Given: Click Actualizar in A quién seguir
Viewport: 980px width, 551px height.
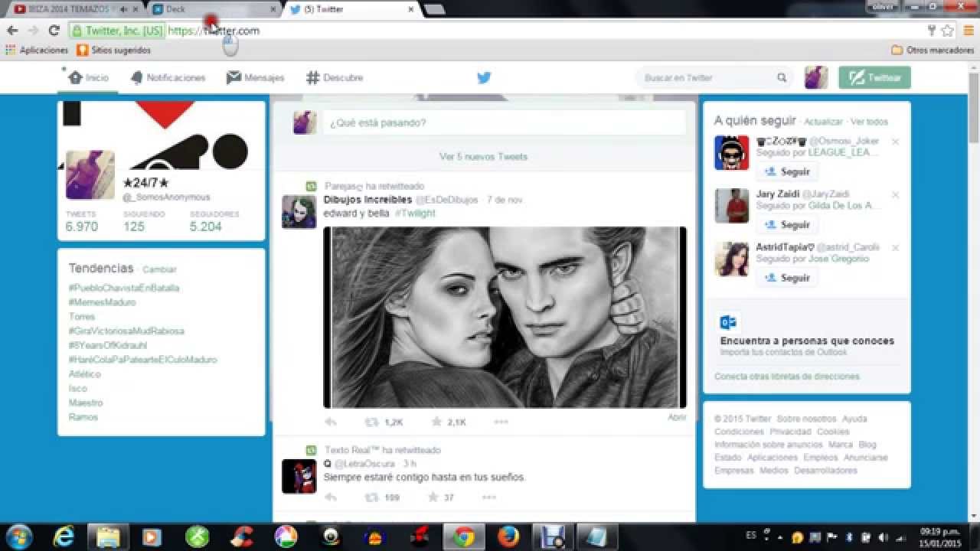Looking at the screenshot, I should [823, 122].
